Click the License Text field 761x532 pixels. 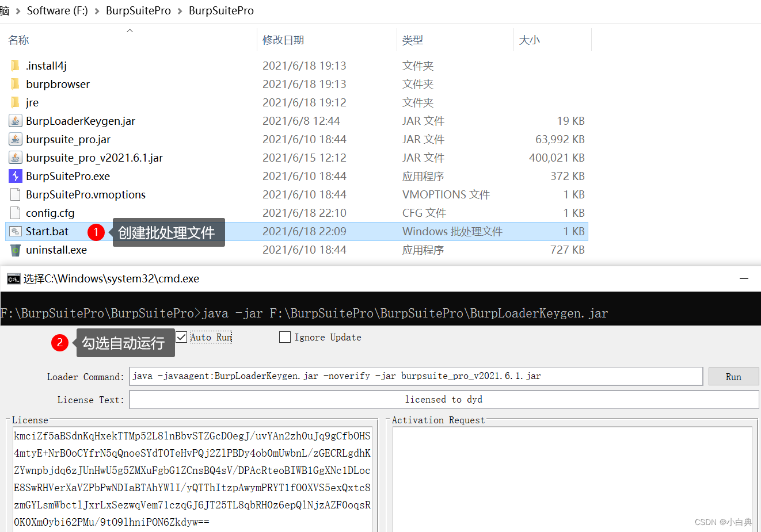pyautogui.click(x=444, y=399)
